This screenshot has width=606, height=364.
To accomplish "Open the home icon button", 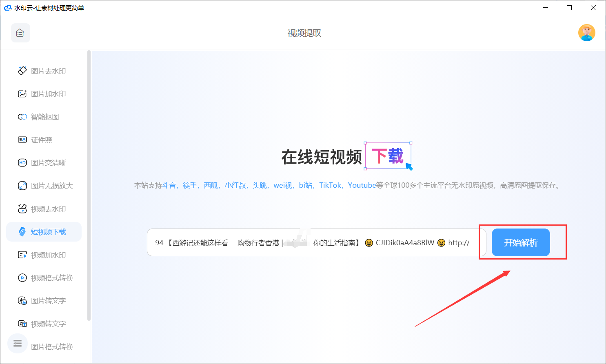I will (x=20, y=33).
